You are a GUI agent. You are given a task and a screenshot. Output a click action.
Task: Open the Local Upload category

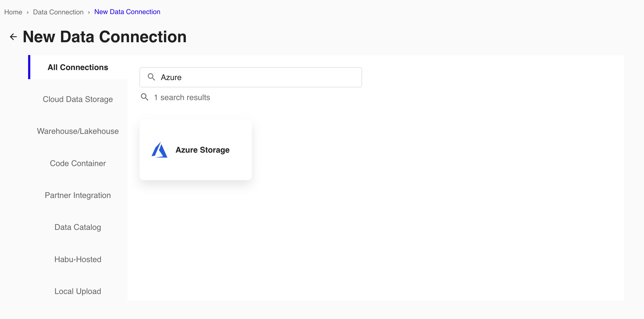click(x=78, y=291)
